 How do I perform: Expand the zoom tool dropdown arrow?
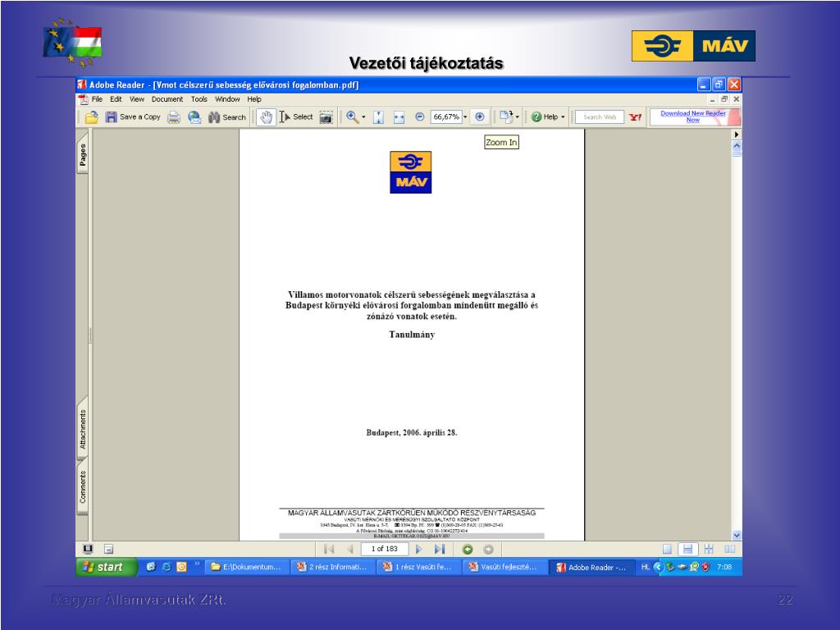tap(363, 116)
